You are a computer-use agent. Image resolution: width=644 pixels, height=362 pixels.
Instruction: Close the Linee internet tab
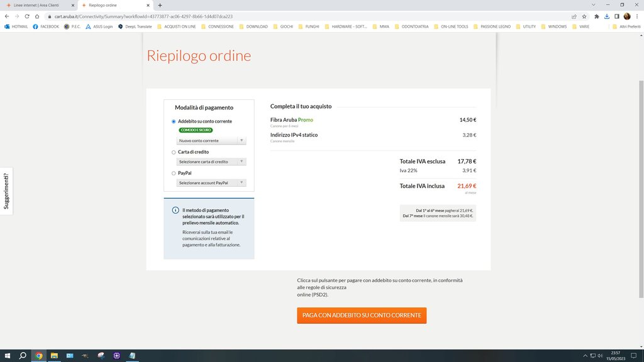click(73, 5)
